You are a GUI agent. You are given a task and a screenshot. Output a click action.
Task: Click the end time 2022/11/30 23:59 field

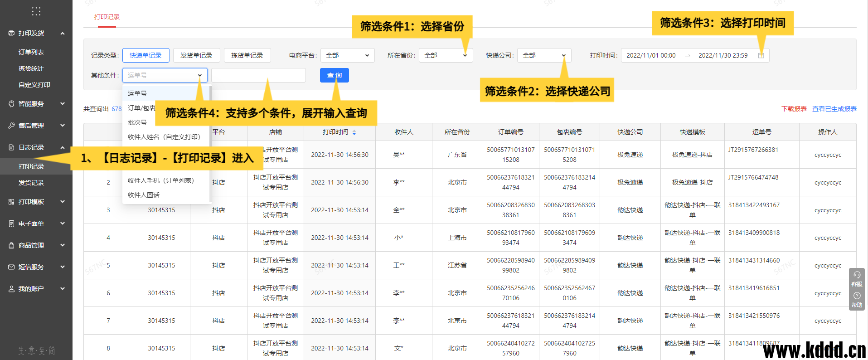pyautogui.click(x=723, y=55)
